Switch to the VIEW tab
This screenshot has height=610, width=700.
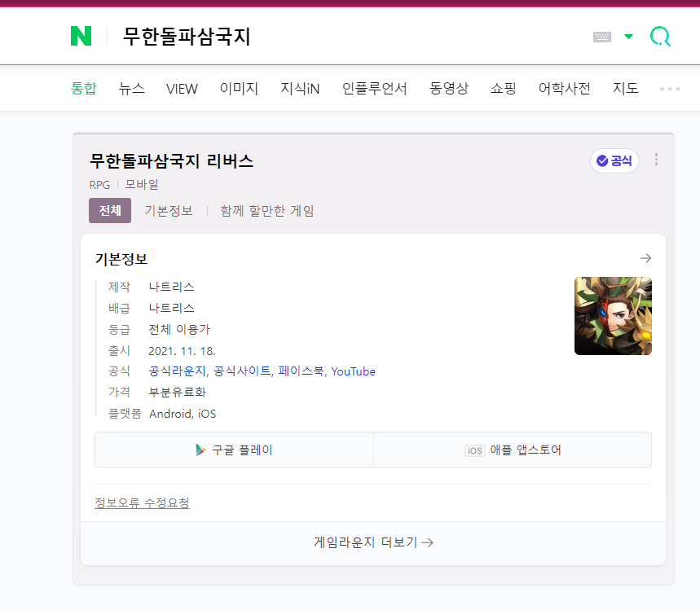tap(182, 88)
